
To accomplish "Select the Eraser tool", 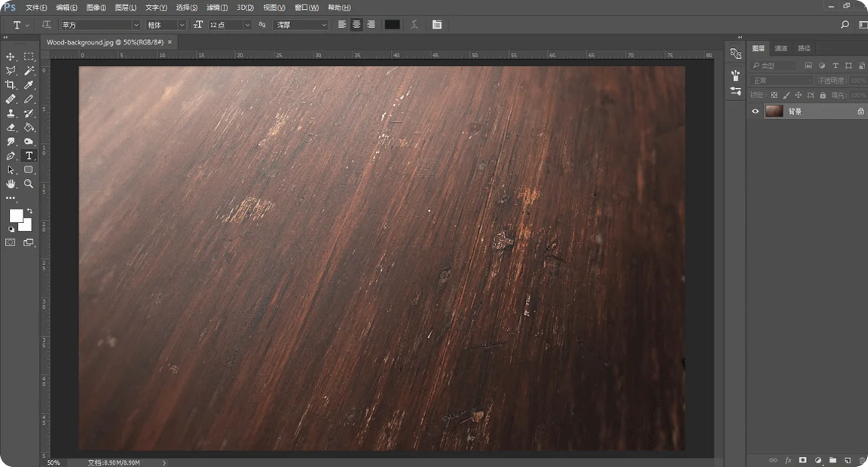I will pyautogui.click(x=11, y=127).
